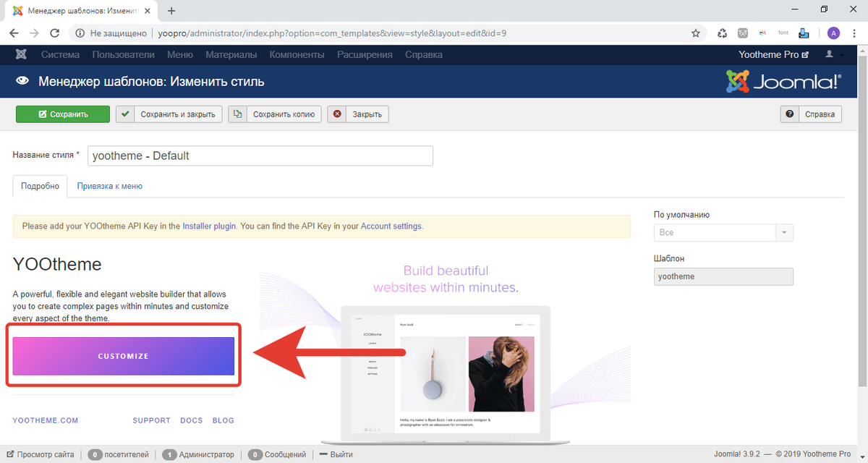This screenshot has width=868, height=463.
Task: Open the Справка menu in top bar
Action: pos(424,55)
